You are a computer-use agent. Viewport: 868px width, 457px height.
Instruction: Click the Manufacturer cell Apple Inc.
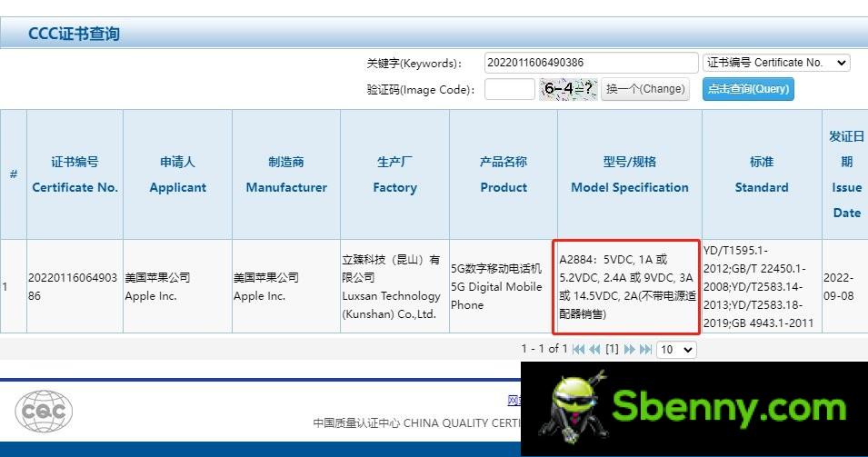coord(286,286)
